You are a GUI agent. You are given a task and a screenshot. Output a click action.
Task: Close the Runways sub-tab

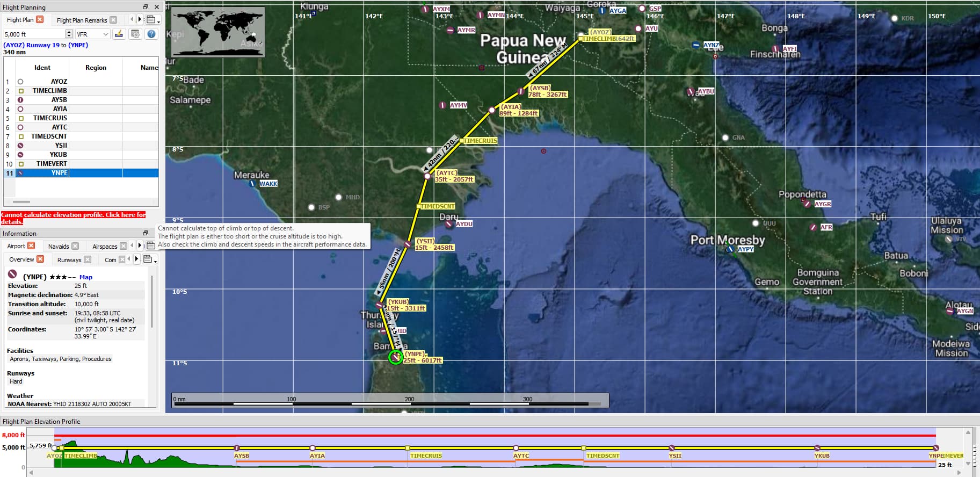coord(88,259)
